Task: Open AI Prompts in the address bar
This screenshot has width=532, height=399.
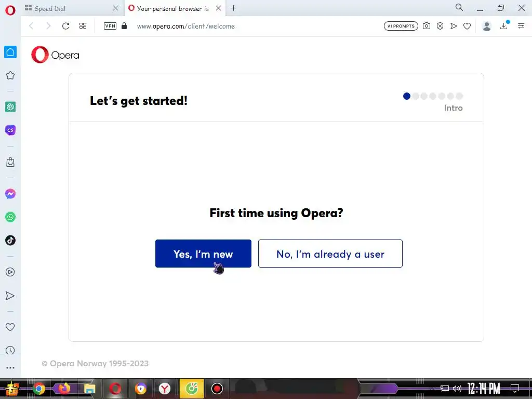Action: point(401,26)
